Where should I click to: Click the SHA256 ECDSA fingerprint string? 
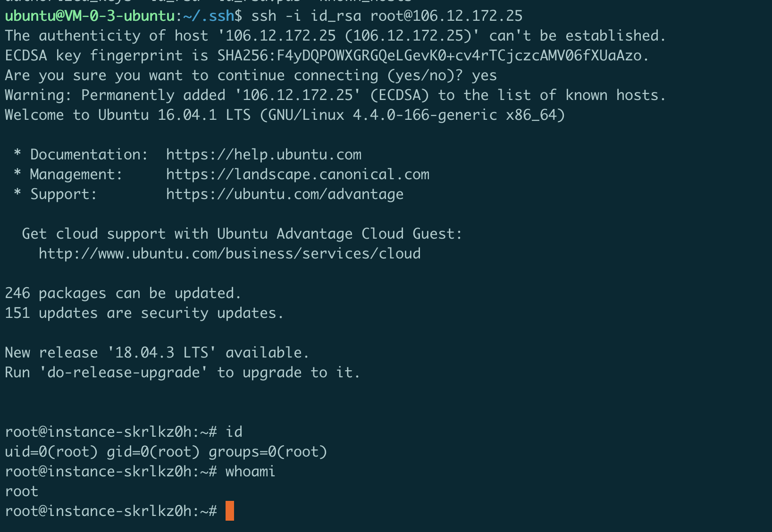[x=429, y=56]
